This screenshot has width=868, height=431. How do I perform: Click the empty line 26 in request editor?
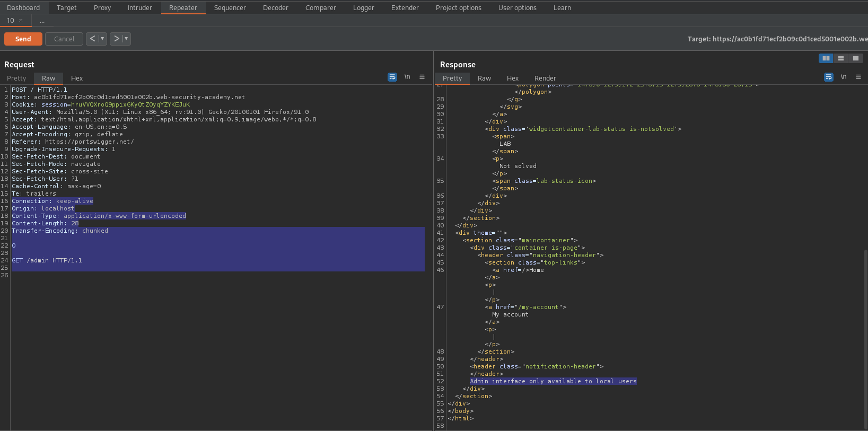[218, 275]
